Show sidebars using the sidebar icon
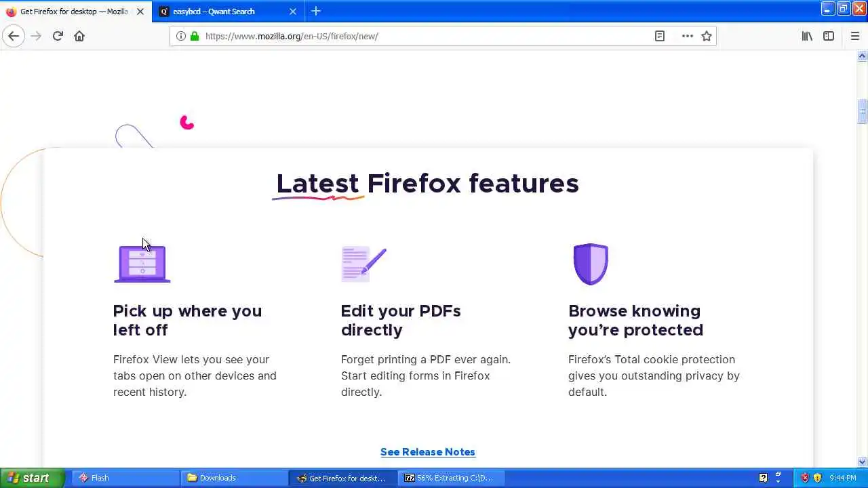The width and height of the screenshot is (868, 488). pyautogui.click(x=829, y=36)
